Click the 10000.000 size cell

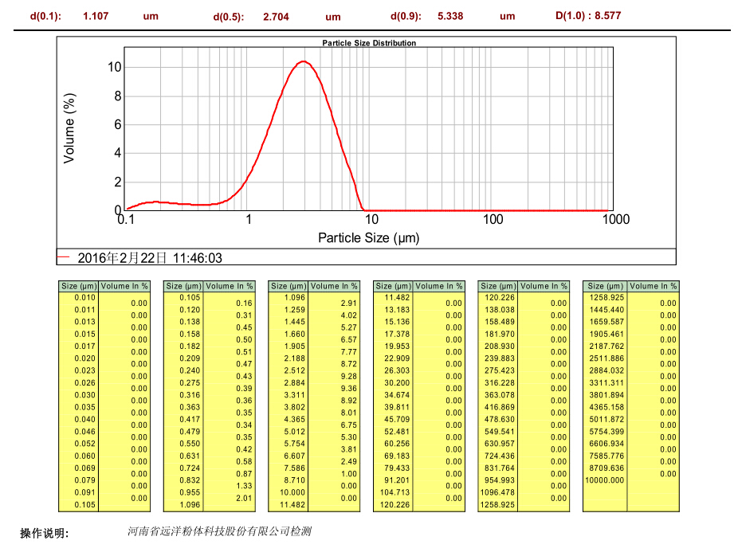(x=605, y=480)
